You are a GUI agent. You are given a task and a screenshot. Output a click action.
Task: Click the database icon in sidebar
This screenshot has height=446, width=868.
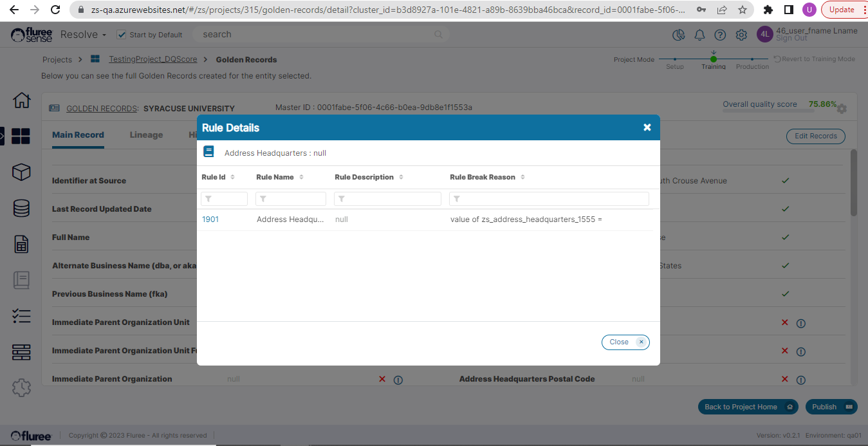(21, 209)
